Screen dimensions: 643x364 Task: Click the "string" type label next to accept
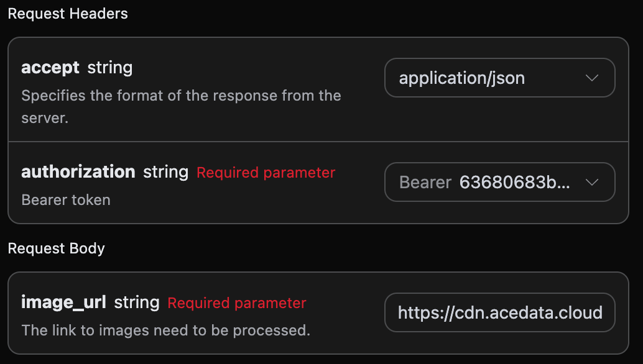pos(110,67)
